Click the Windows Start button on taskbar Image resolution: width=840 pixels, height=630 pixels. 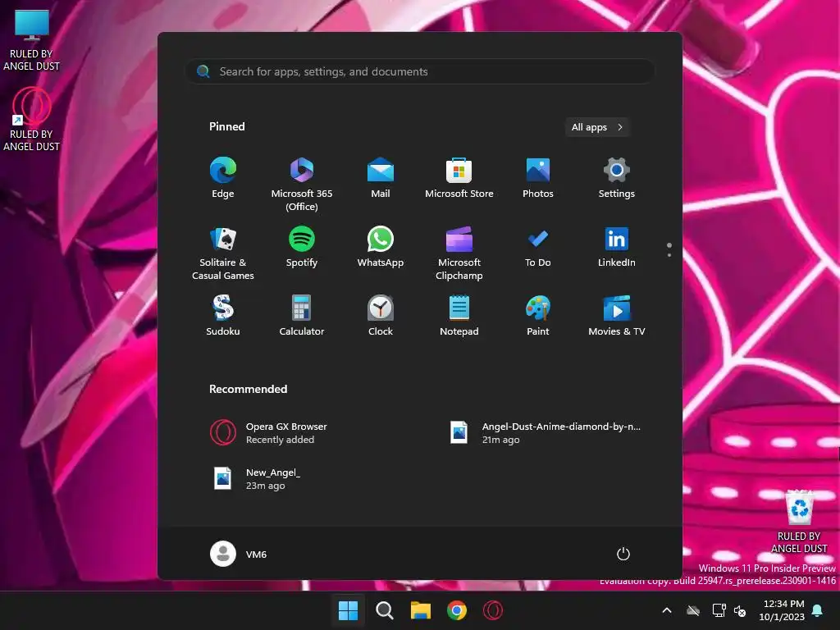[x=348, y=610]
